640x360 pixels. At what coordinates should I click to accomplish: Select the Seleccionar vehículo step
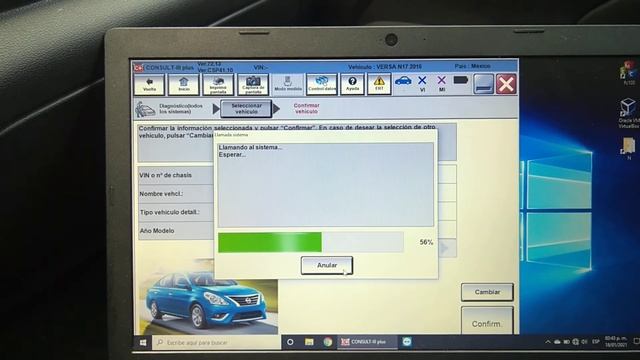[246, 109]
